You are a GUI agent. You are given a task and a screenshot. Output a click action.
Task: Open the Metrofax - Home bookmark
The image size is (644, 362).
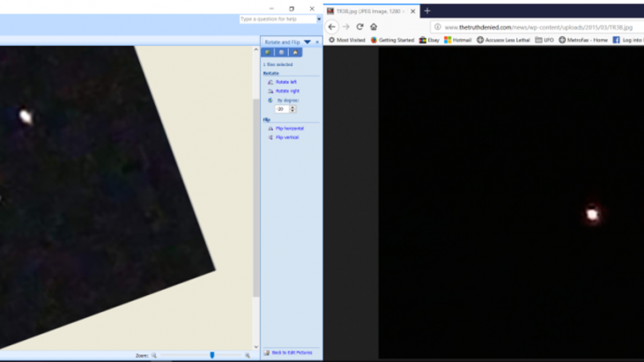point(583,40)
